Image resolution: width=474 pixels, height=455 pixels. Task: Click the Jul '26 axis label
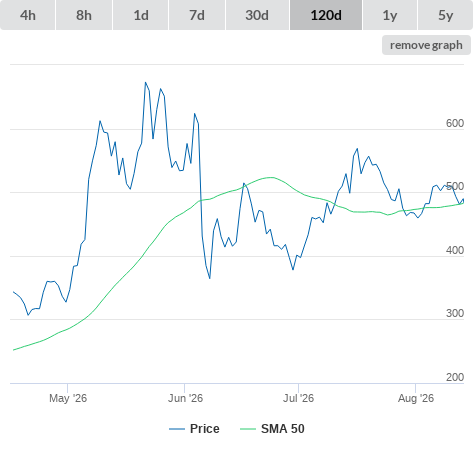[298, 398]
